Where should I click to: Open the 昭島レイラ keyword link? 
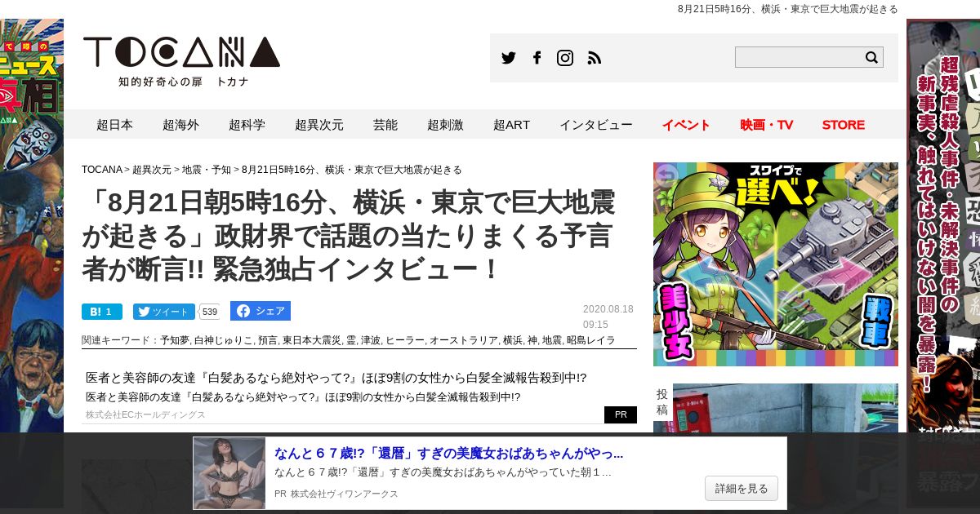[590, 340]
